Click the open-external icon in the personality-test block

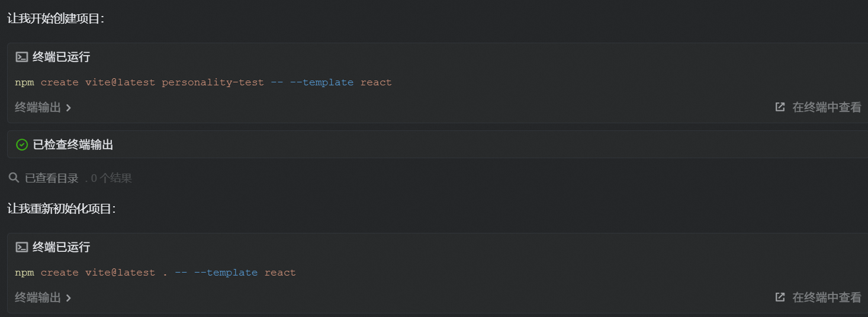[780, 107]
